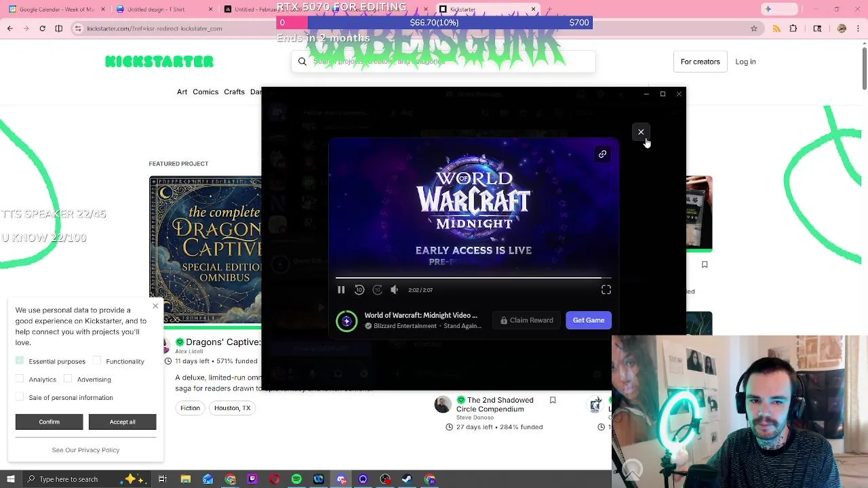Click the quest progress ring icon
The height and width of the screenshot is (488, 868).
(347, 321)
